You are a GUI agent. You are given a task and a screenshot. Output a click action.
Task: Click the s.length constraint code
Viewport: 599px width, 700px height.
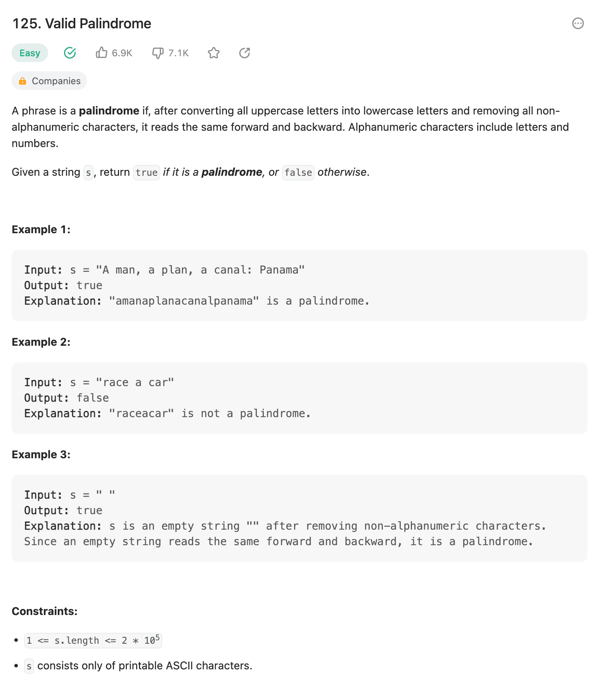pyautogui.click(x=93, y=640)
